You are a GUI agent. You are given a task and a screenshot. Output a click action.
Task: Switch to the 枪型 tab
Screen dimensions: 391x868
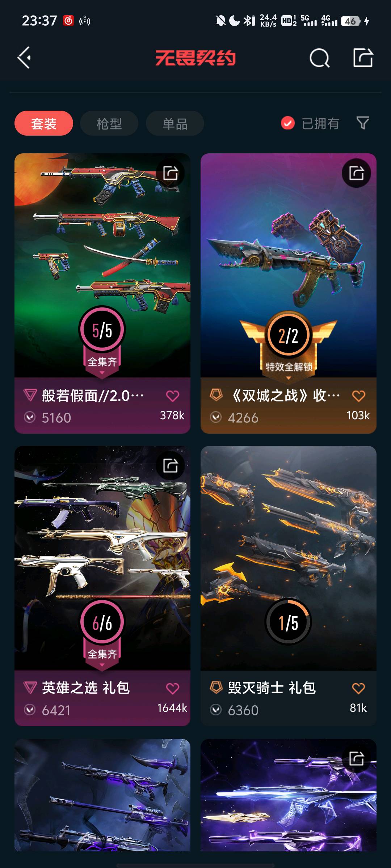click(x=109, y=123)
